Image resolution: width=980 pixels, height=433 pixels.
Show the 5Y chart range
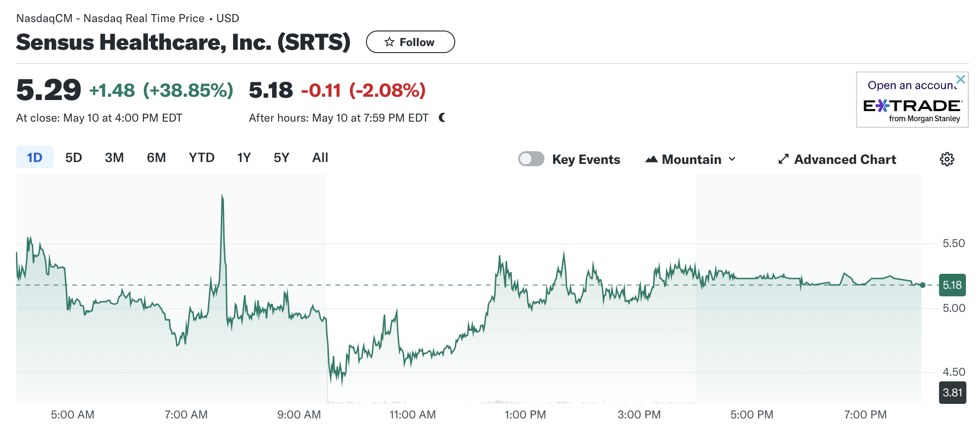point(281,157)
